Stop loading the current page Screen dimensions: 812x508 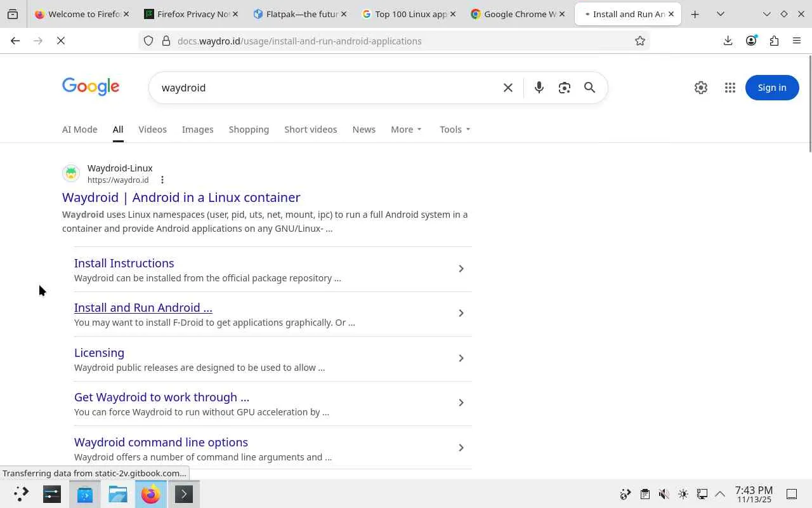click(61, 41)
